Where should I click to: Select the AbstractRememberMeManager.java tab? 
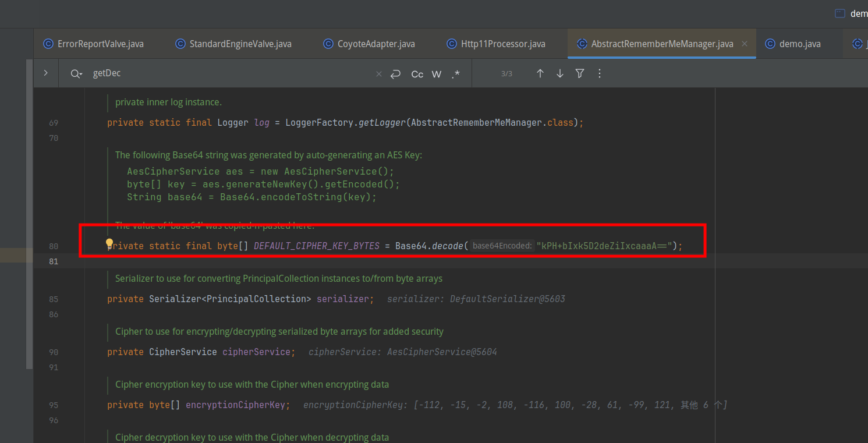coord(662,44)
